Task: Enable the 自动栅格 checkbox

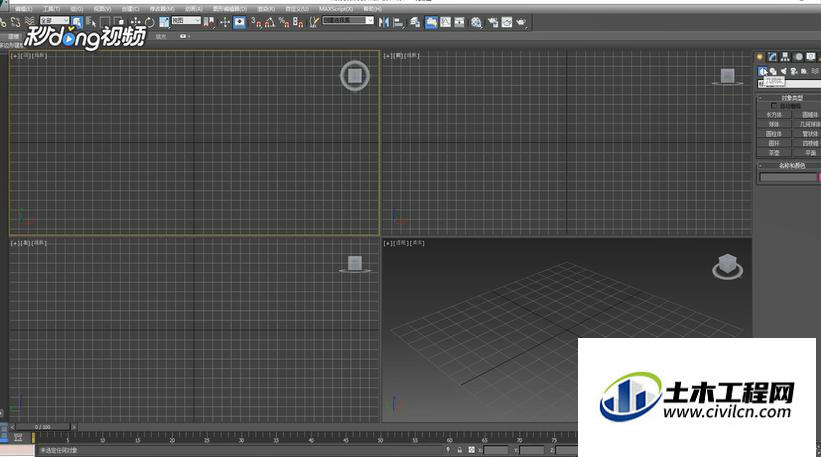Action: tap(774, 106)
